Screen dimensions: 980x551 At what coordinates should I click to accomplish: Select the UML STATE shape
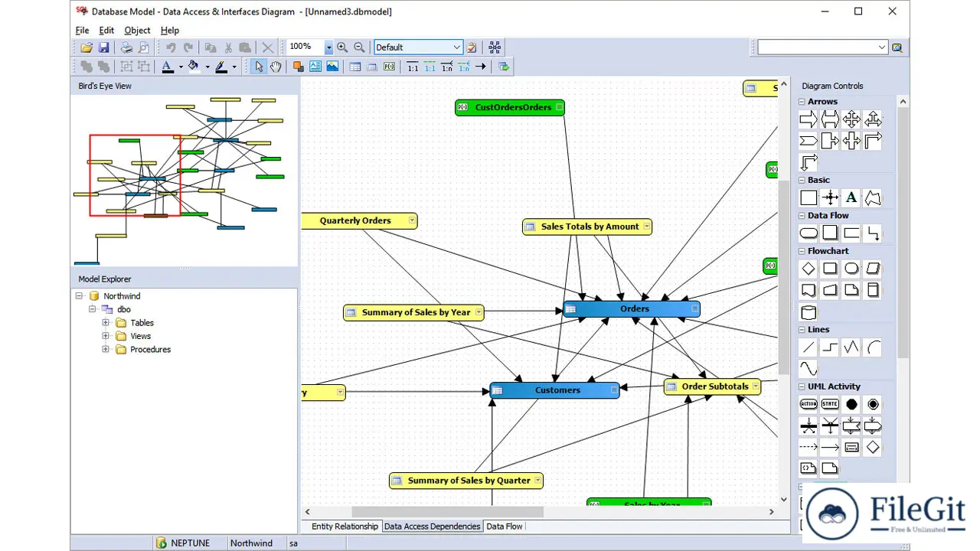[x=830, y=404]
